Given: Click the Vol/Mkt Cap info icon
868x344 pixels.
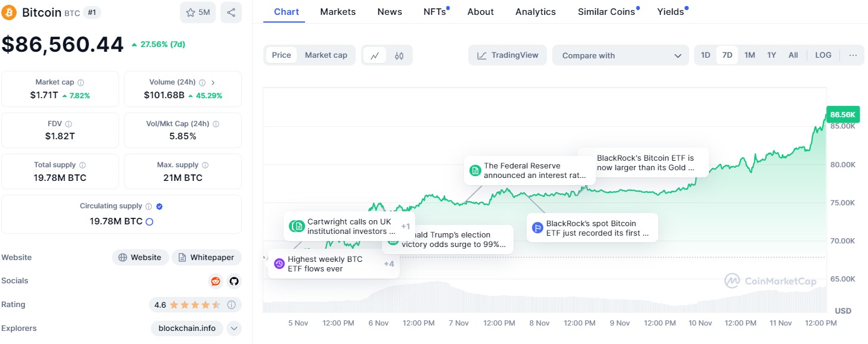Looking at the screenshot, I should click(216, 124).
